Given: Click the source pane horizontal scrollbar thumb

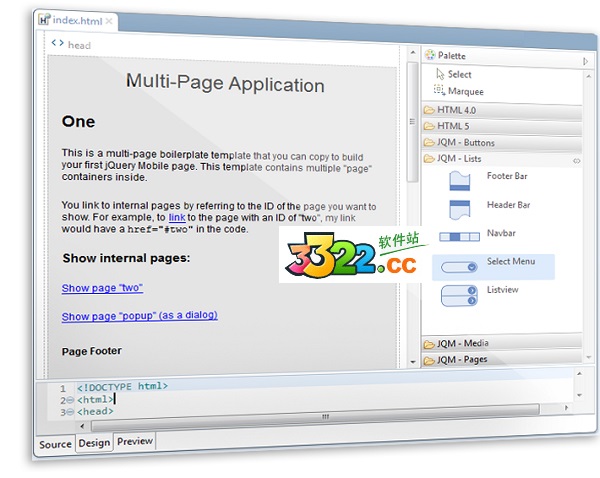Looking at the screenshot, I should click(315, 417).
